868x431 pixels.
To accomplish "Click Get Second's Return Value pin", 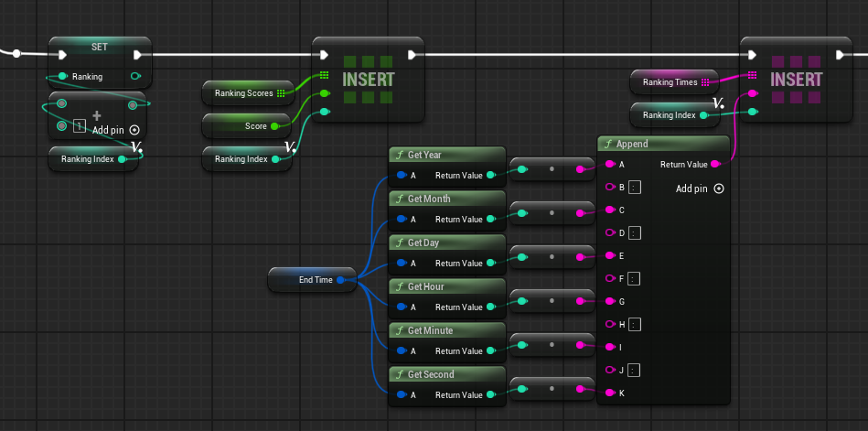I will 490,395.
